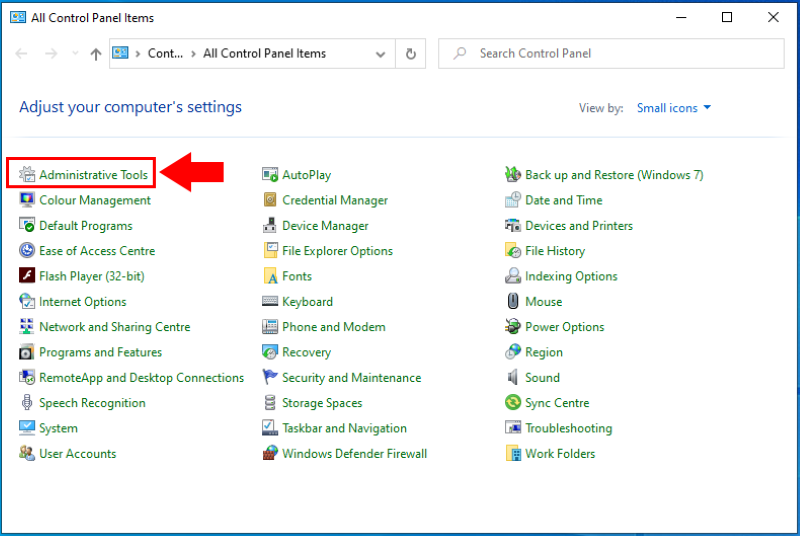Click the Programs and Features icon
The image size is (800, 536).
tap(27, 352)
